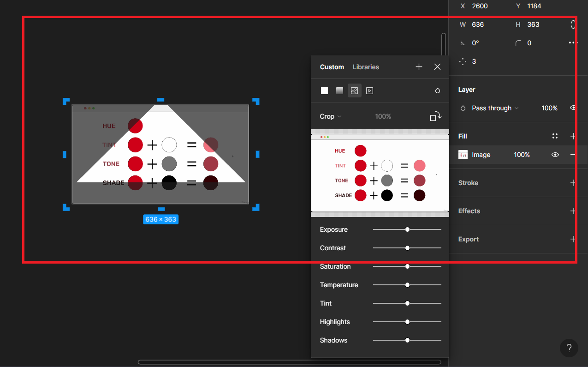The height and width of the screenshot is (367, 588).
Task: Click the rotation angle icon
Action: [x=463, y=43]
